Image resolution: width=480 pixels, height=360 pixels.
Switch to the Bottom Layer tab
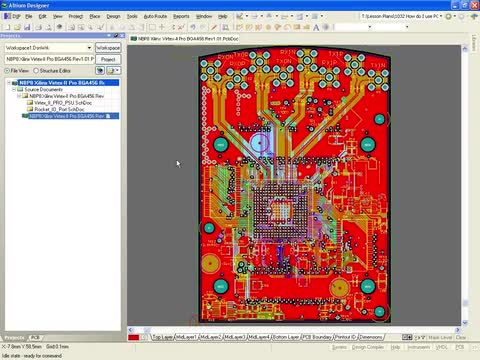286,337
